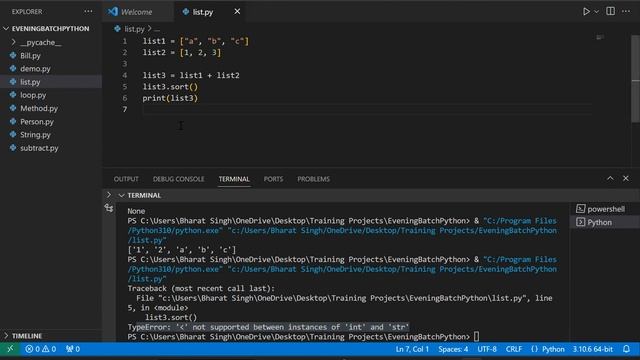The width and height of the screenshot is (640, 360).
Task: Close the bottom panel
Action: coord(626,178)
